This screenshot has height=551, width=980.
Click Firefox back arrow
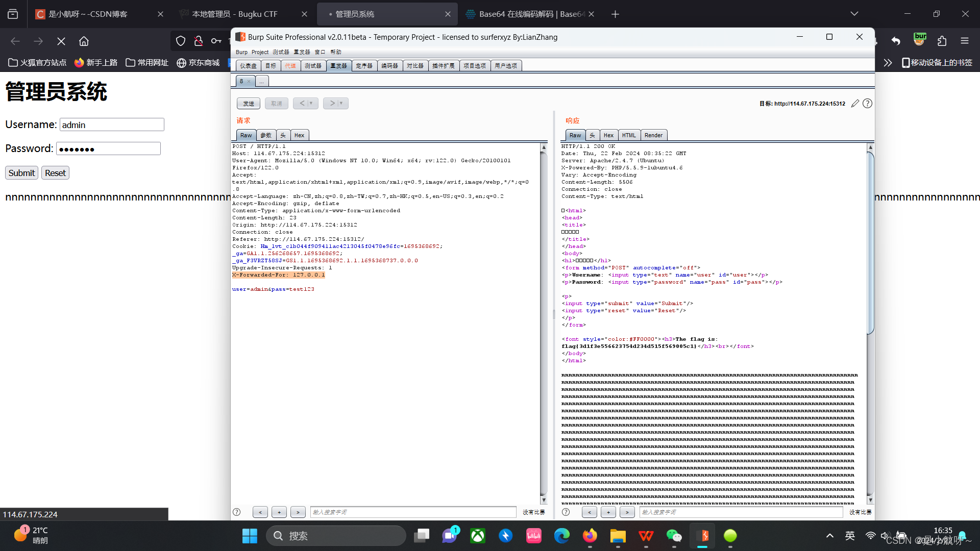(15, 41)
